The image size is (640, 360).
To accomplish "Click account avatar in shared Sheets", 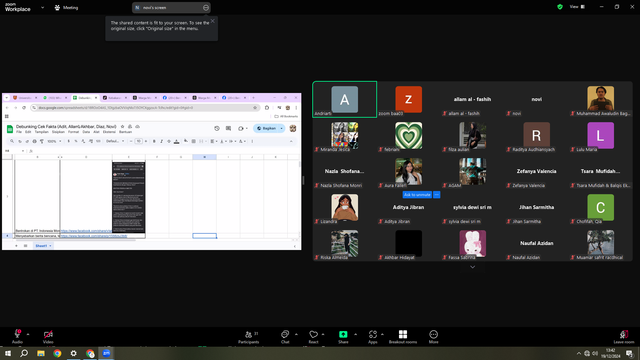I will [293, 129].
